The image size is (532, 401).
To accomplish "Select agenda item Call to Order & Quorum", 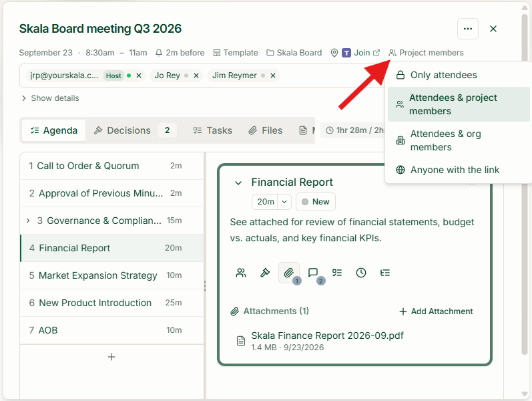I will click(112, 166).
